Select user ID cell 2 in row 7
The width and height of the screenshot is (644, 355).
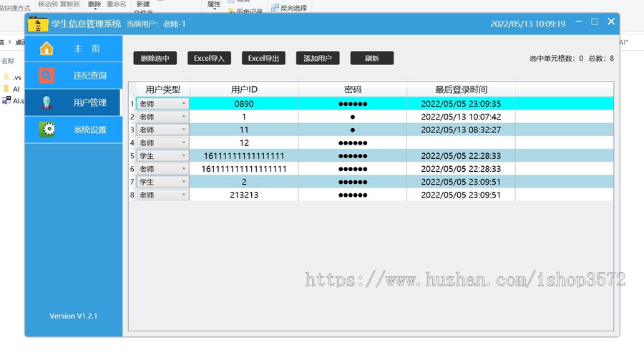pyautogui.click(x=244, y=182)
